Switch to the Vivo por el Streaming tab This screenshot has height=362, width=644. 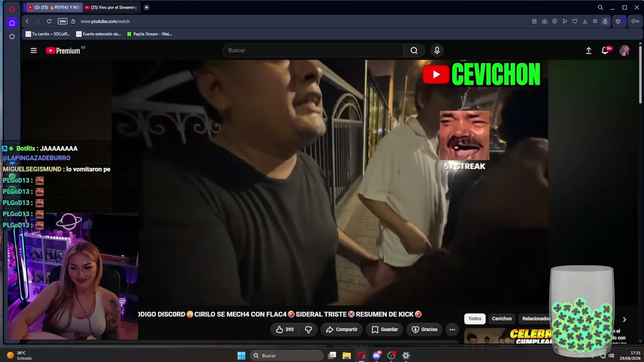pos(111,8)
